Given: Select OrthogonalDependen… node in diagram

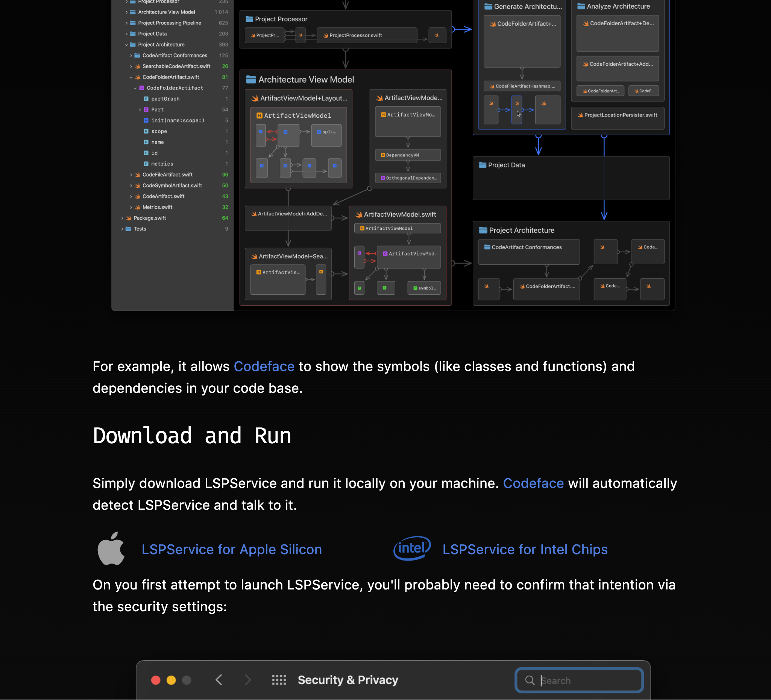Looking at the screenshot, I should click(x=408, y=178).
